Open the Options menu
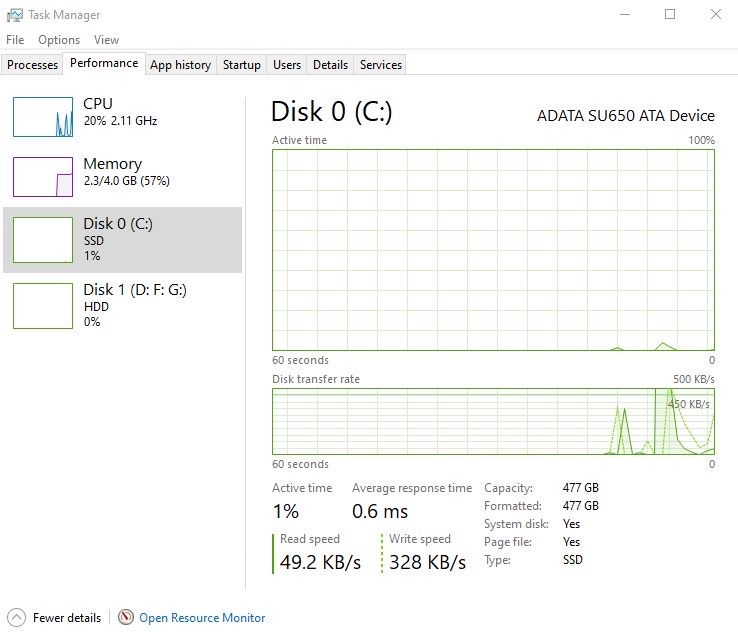738x642 pixels. pos(59,40)
